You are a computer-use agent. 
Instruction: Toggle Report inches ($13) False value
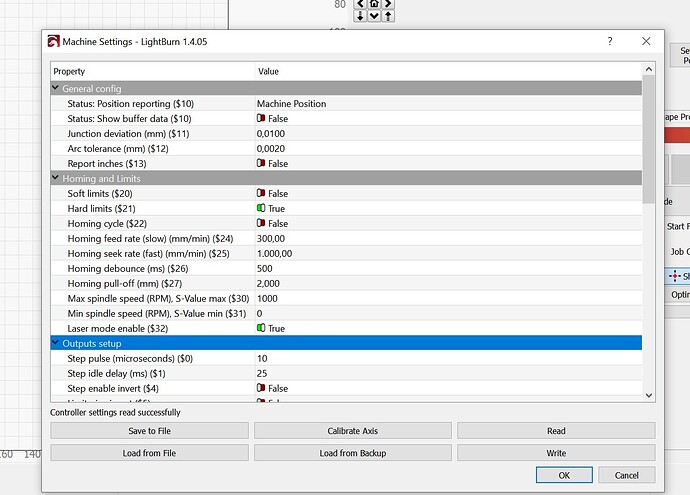(272, 163)
